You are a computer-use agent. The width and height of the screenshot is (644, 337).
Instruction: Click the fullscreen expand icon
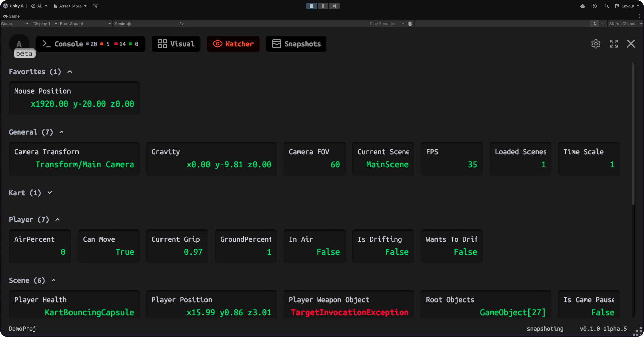pyautogui.click(x=614, y=44)
